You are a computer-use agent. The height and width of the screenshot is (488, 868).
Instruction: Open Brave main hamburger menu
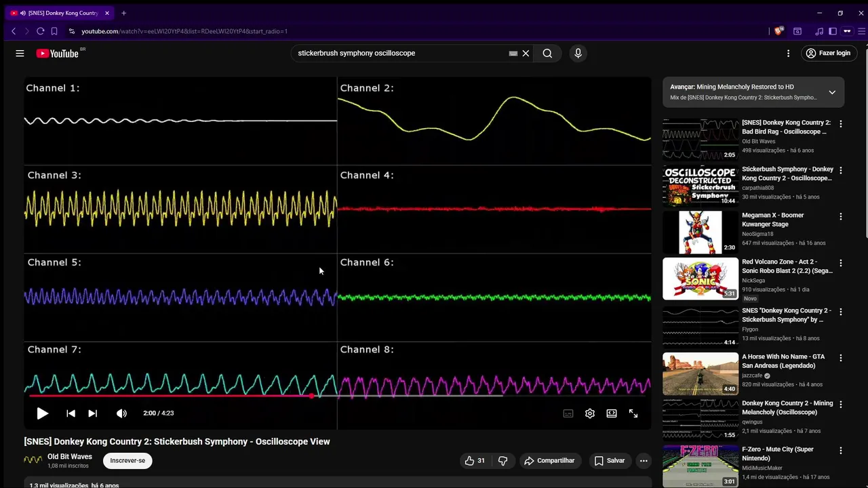point(863,31)
